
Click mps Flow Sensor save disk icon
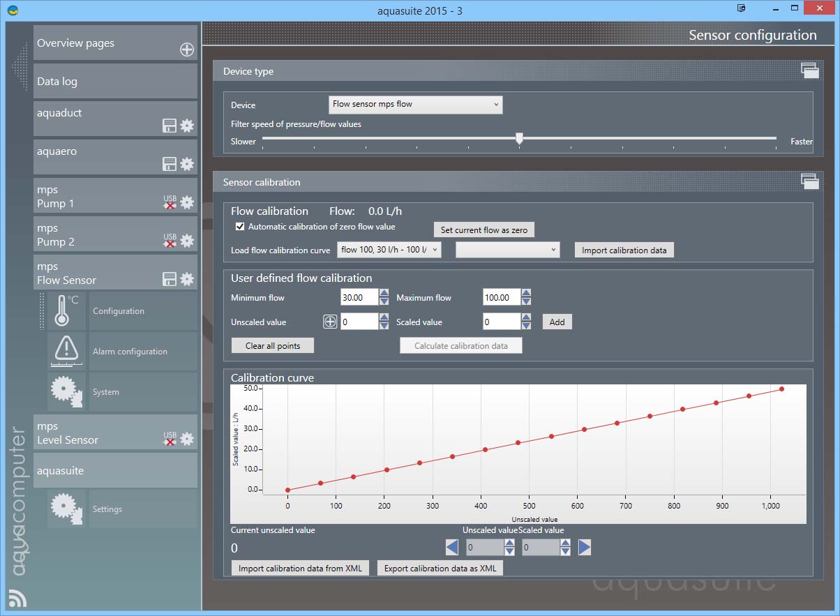[x=170, y=279]
